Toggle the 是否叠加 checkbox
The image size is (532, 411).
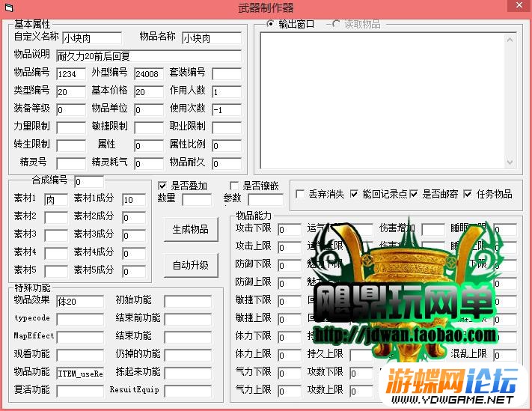(x=162, y=186)
